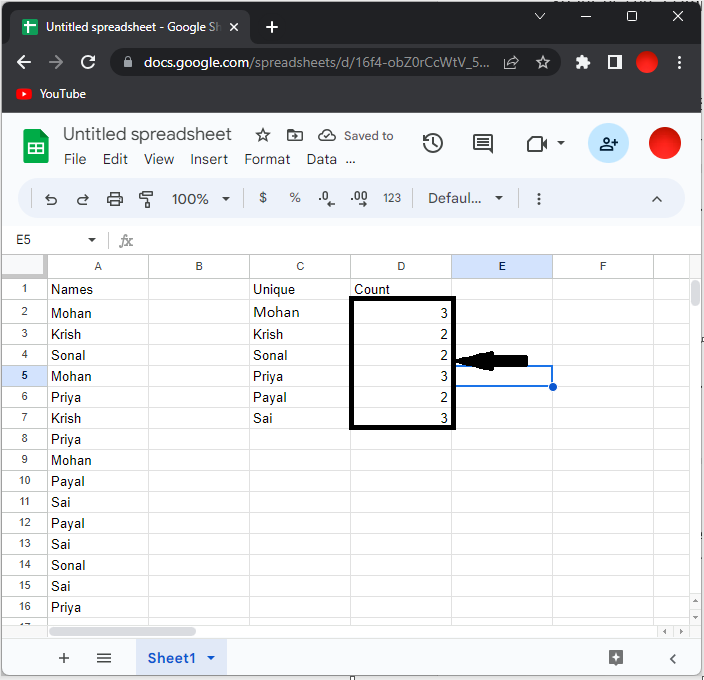
Task: Start a Meet call camera icon
Action: pos(537,144)
